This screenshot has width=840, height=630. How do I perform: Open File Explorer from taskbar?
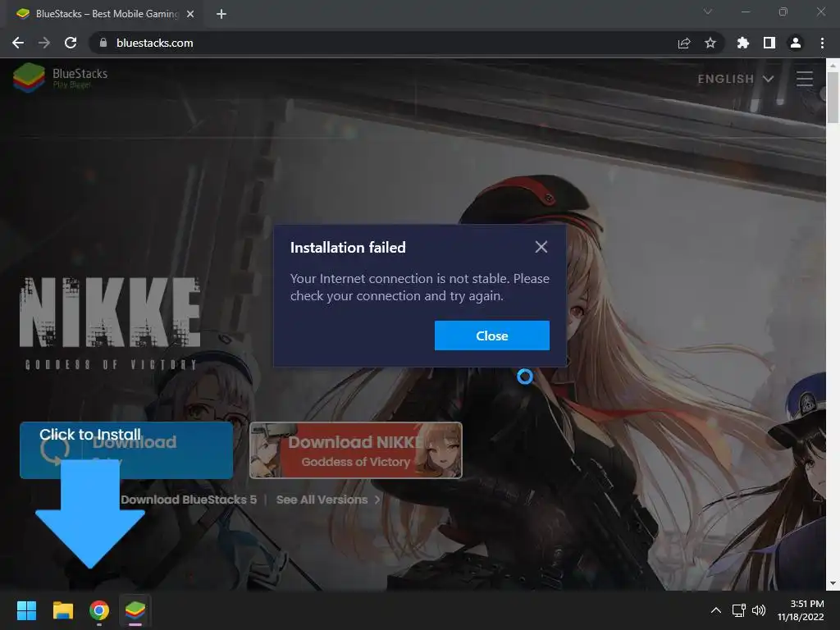point(62,610)
